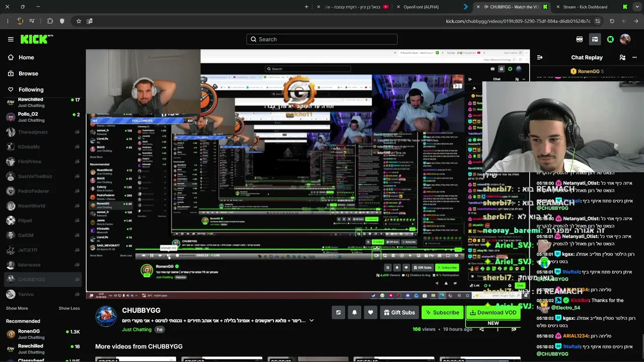Open the Just Chatting category link
Image resolution: width=644 pixels, height=362 pixels.
137,329
